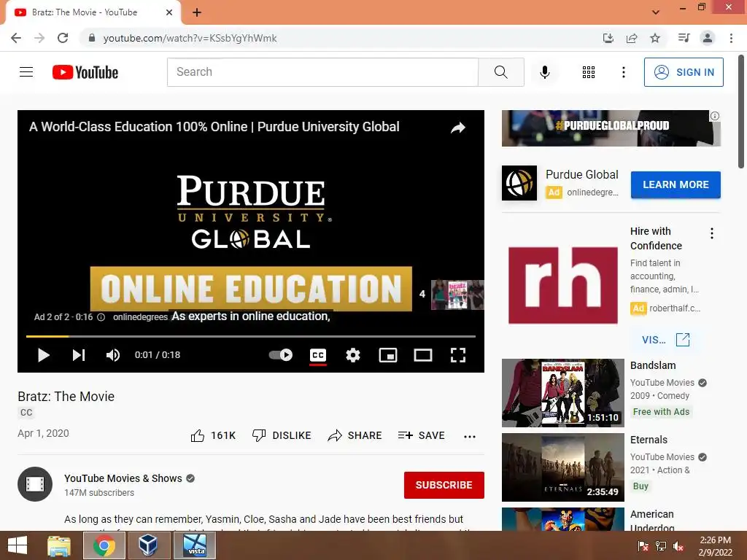This screenshot has height=560, width=747.
Task: Open the Bandslam movie thumbnail
Action: (562, 393)
